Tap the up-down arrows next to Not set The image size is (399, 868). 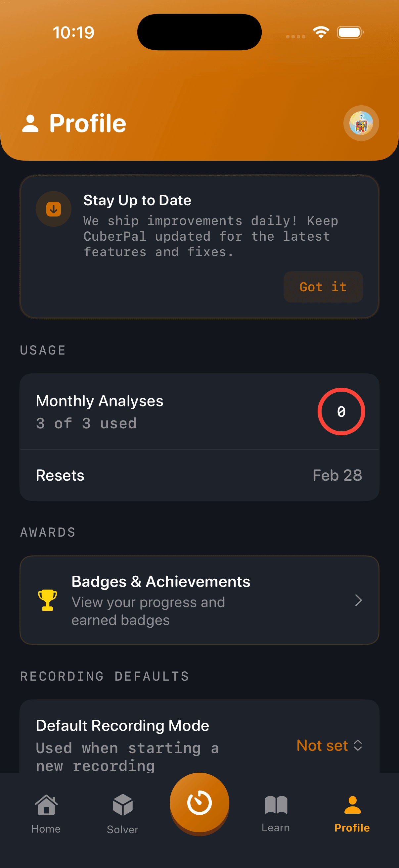coord(358,746)
